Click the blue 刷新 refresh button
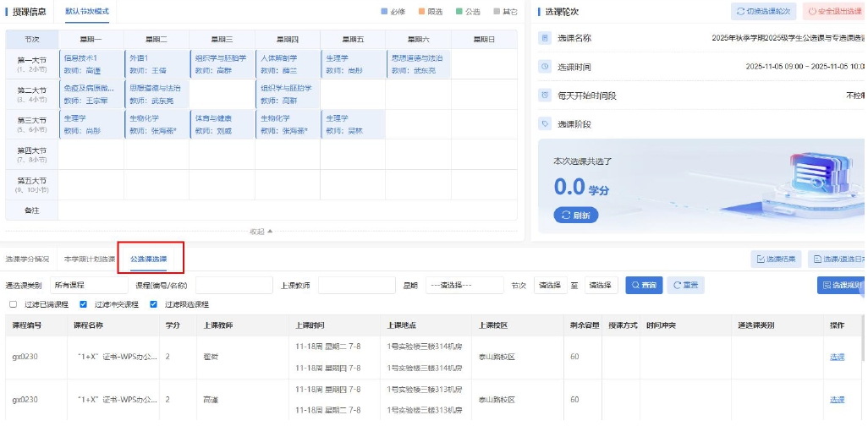This screenshot has width=868, height=426. pos(576,216)
